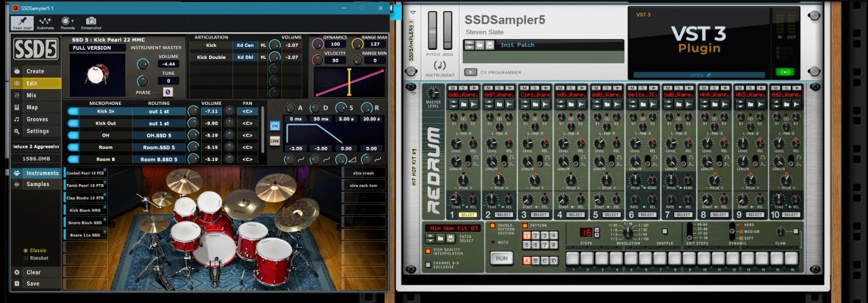Switch to the Mix tab

(36, 95)
